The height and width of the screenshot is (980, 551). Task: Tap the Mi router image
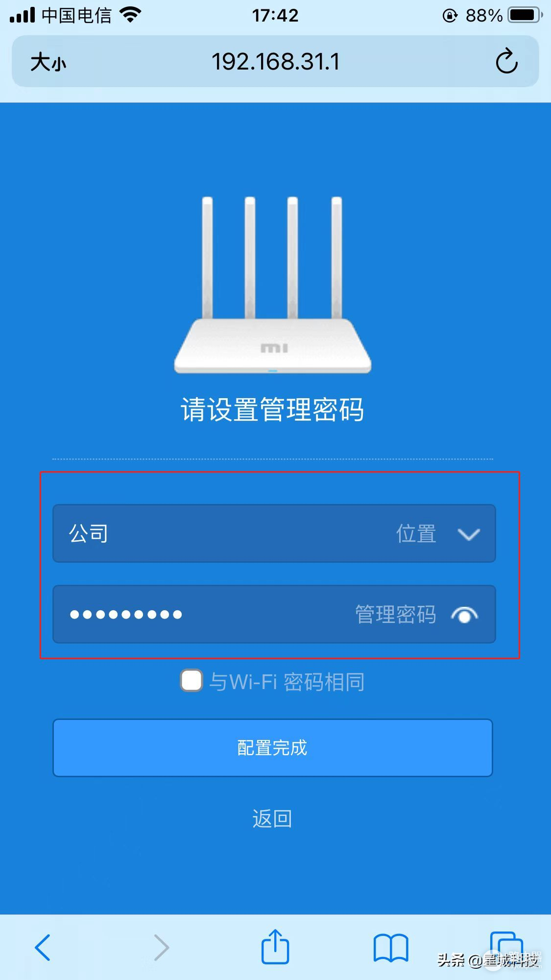click(x=273, y=285)
